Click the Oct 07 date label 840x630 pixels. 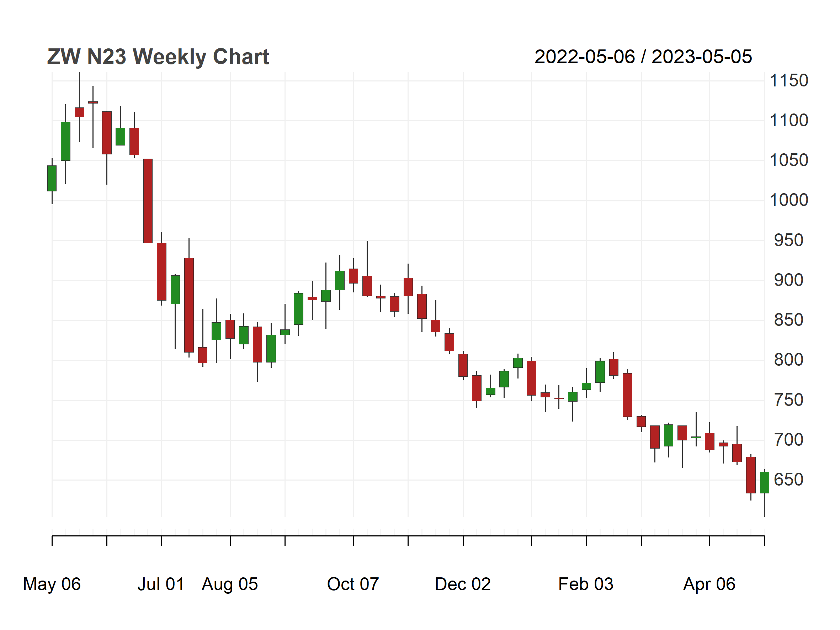[x=353, y=584]
